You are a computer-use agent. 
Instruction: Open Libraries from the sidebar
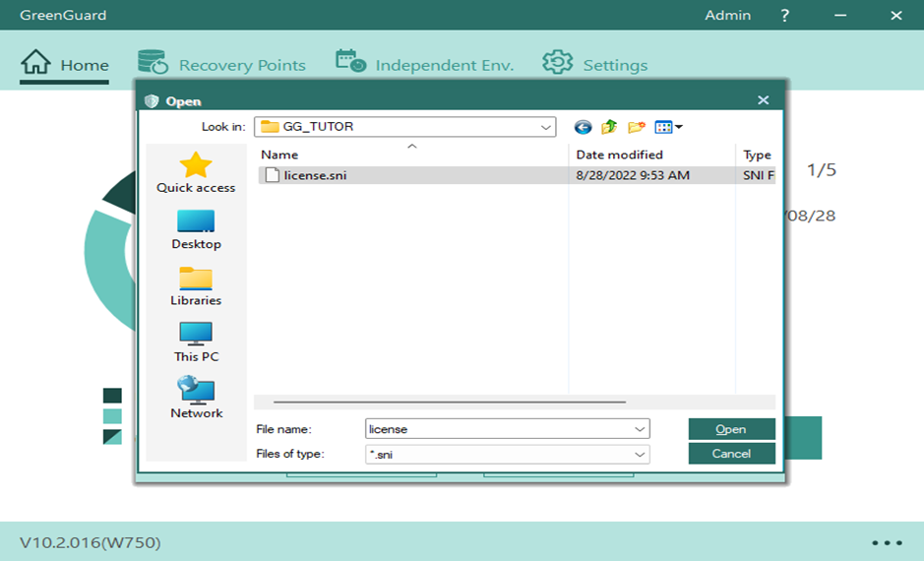[196, 286]
